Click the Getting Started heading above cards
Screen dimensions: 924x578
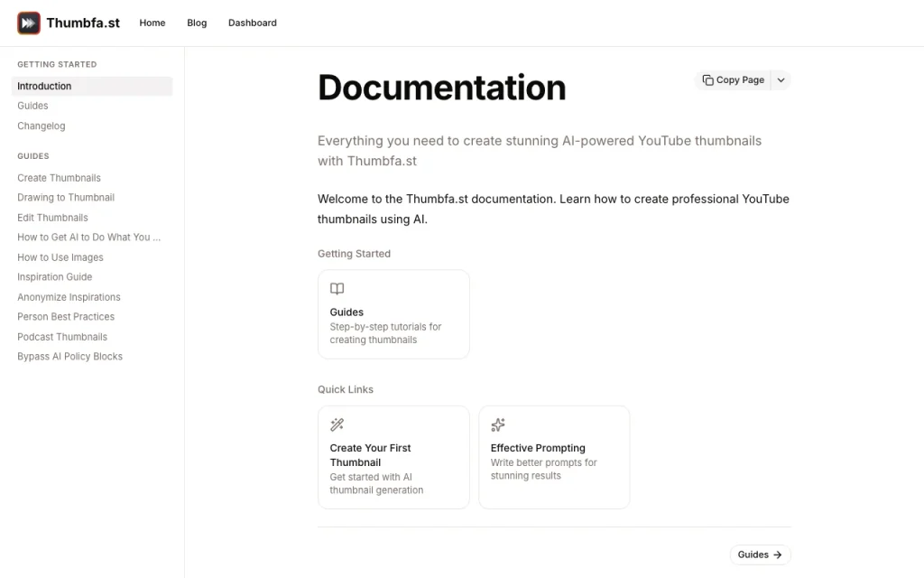pyautogui.click(x=354, y=254)
